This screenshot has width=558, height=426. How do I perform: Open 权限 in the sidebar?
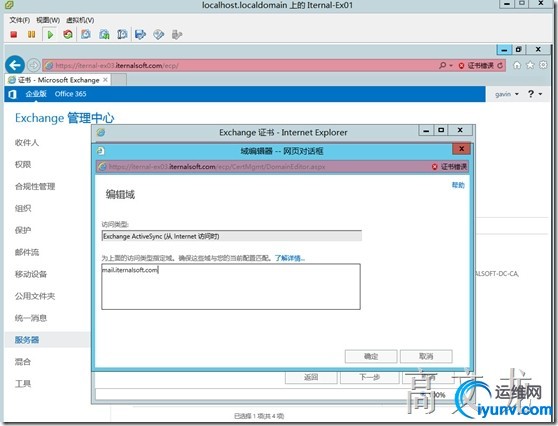coord(23,164)
